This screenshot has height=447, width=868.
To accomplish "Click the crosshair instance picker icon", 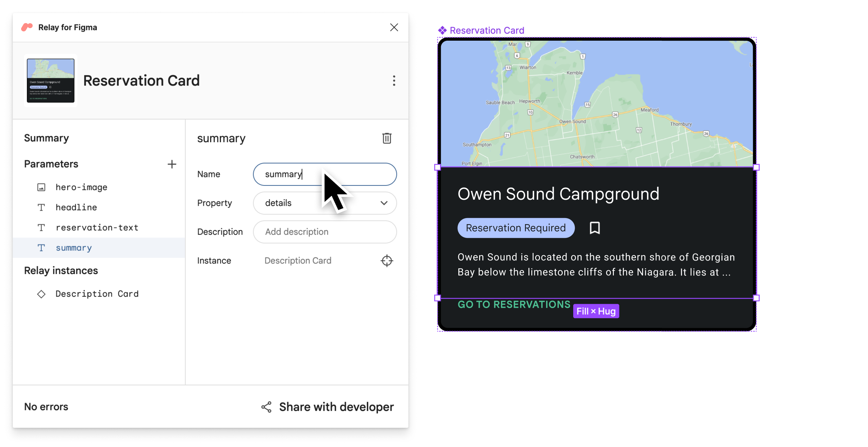I will click(x=387, y=261).
